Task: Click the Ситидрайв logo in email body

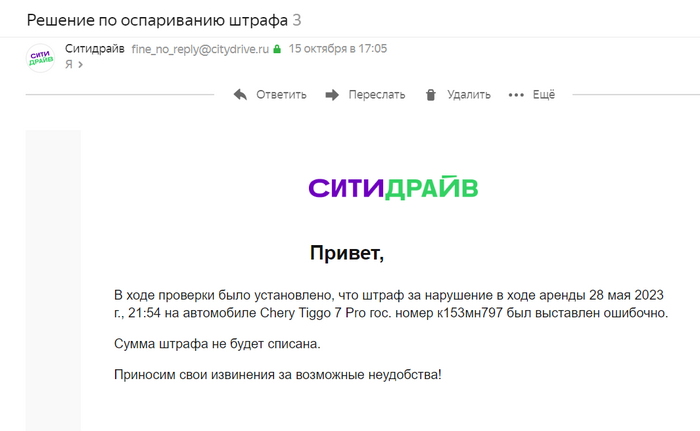Action: 392,188
